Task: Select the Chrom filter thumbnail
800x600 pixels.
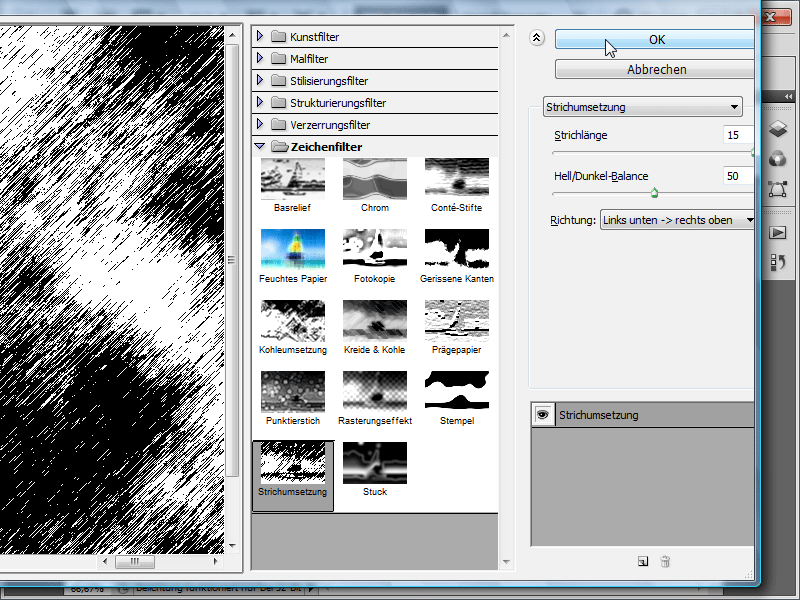Action: click(374, 179)
